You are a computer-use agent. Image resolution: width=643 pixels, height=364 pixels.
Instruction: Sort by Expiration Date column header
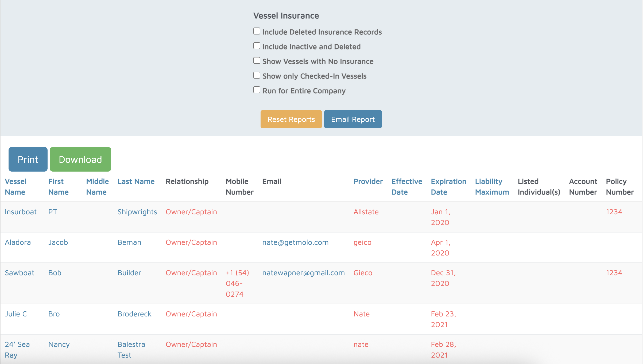pyautogui.click(x=448, y=187)
